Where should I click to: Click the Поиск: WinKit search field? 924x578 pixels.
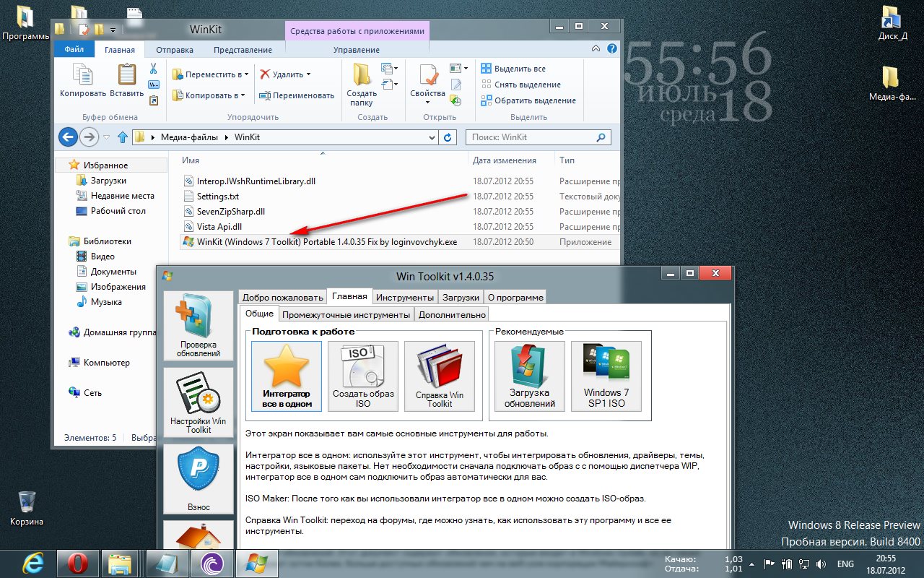click(x=531, y=137)
